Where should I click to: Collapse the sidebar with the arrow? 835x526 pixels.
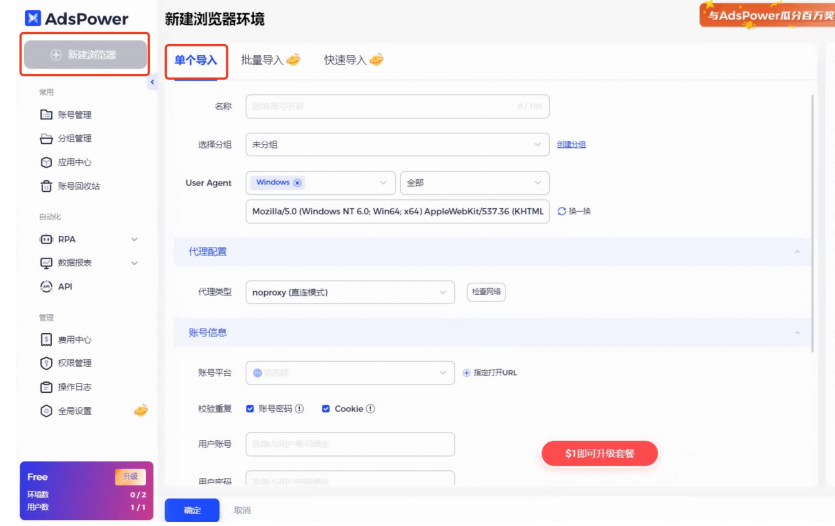pyautogui.click(x=152, y=82)
